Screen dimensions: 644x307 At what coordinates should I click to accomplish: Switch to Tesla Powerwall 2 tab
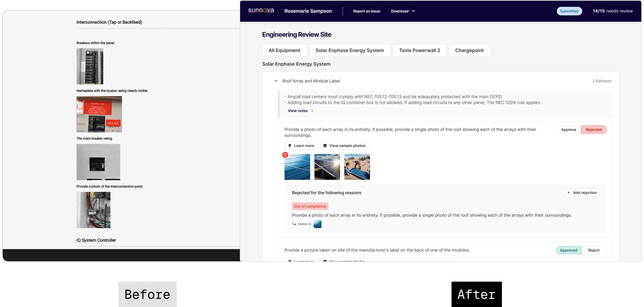pyautogui.click(x=419, y=50)
